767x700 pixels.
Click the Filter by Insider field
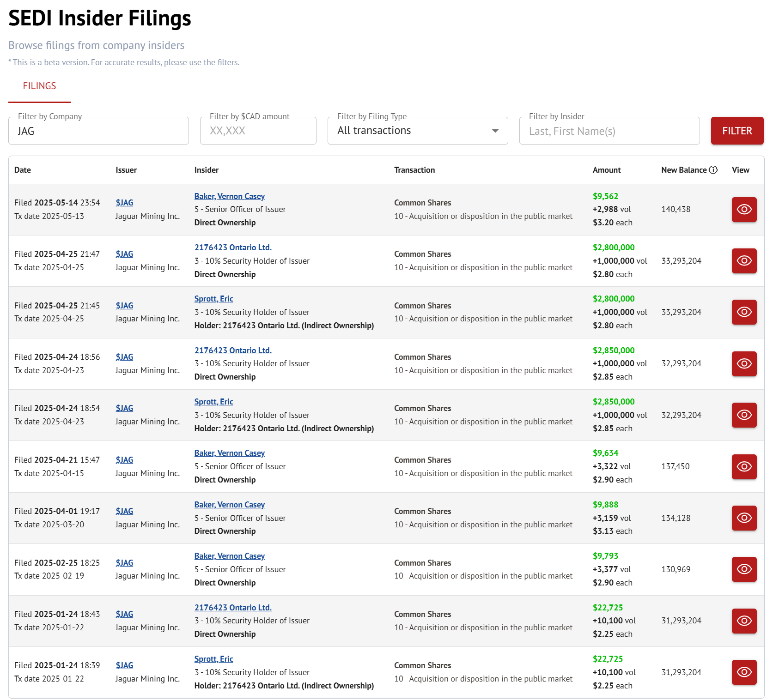[609, 131]
